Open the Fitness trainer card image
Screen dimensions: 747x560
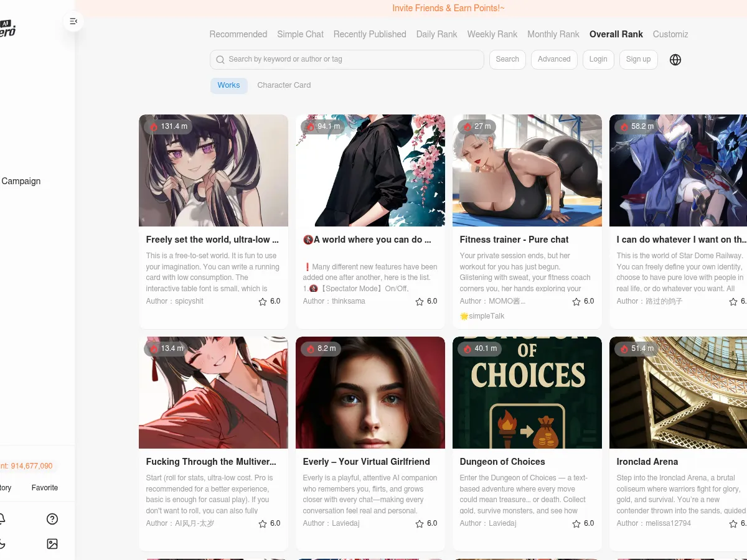pyautogui.click(x=527, y=170)
